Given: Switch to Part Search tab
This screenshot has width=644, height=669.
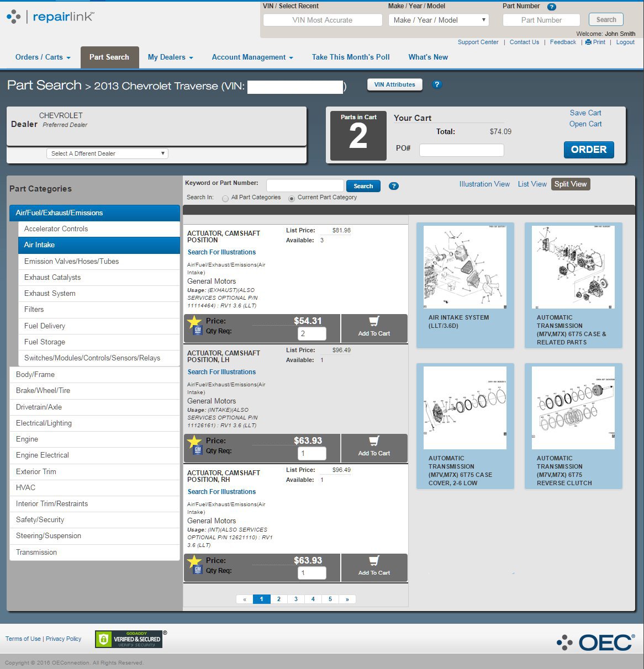Looking at the screenshot, I should click(x=109, y=57).
